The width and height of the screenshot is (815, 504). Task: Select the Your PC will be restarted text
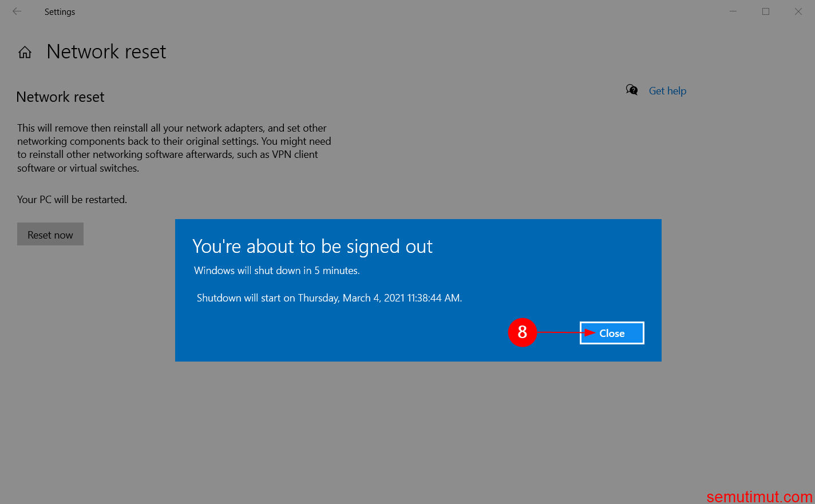pyautogui.click(x=72, y=199)
